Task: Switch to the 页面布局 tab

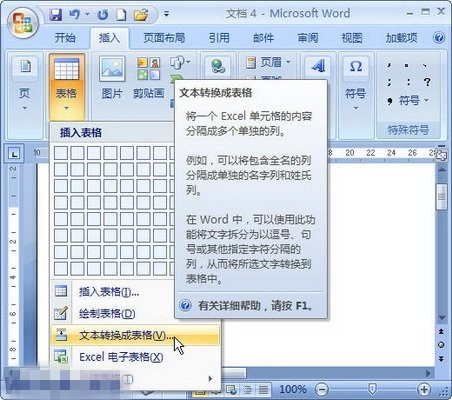Action: tap(164, 38)
